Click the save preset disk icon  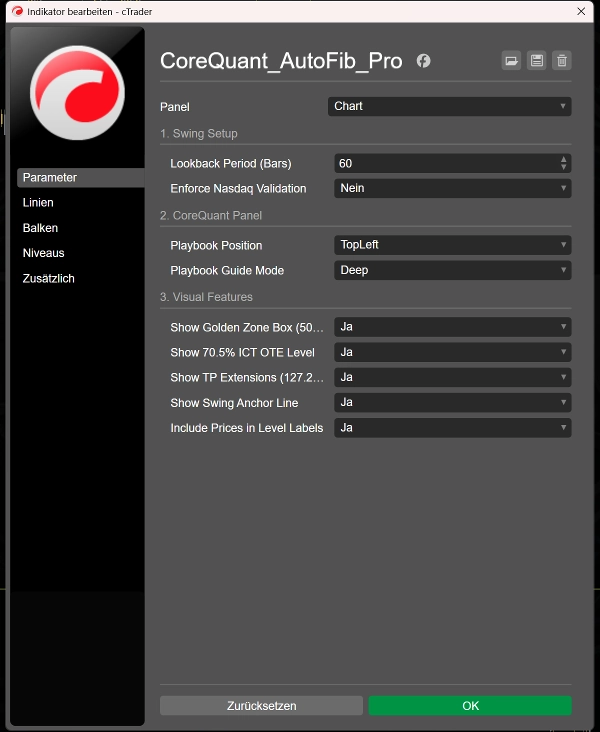point(536,61)
